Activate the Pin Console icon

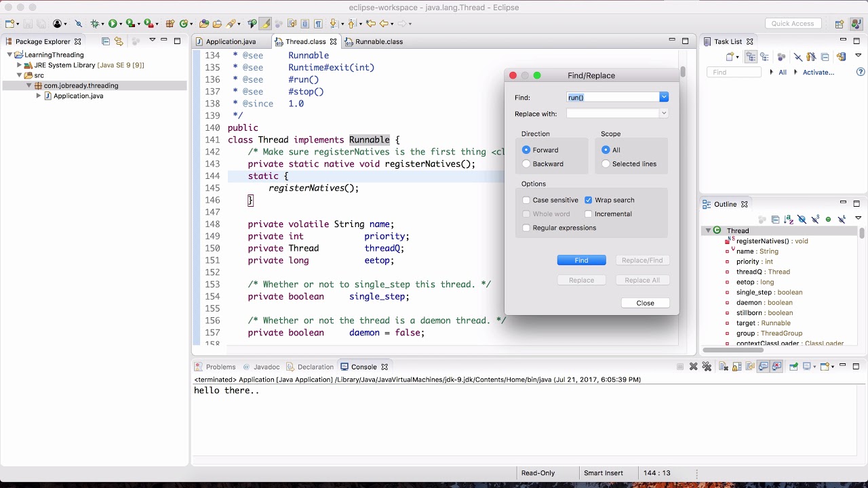coord(793,366)
